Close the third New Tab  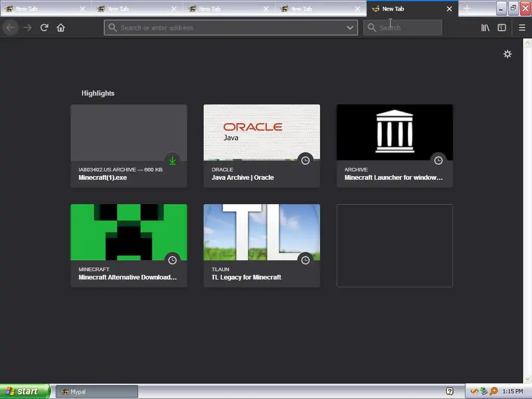tap(265, 9)
